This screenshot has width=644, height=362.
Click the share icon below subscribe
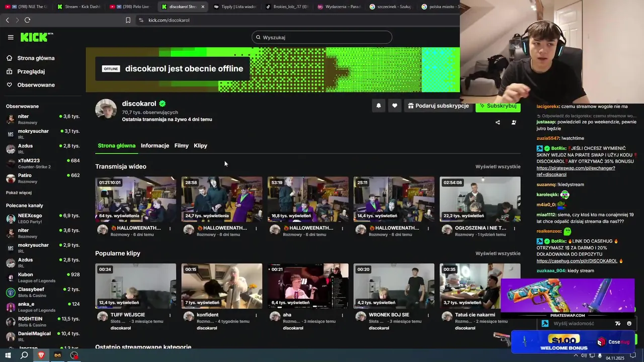pos(498,122)
